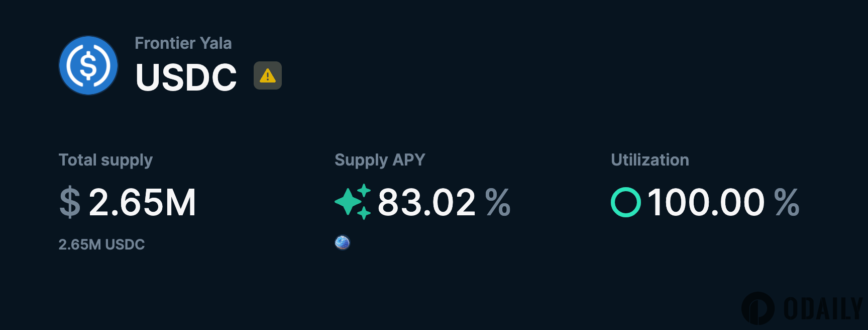This screenshot has height=330, width=868.
Task: Click the letter C in USDC title
Action: pyautogui.click(x=221, y=77)
